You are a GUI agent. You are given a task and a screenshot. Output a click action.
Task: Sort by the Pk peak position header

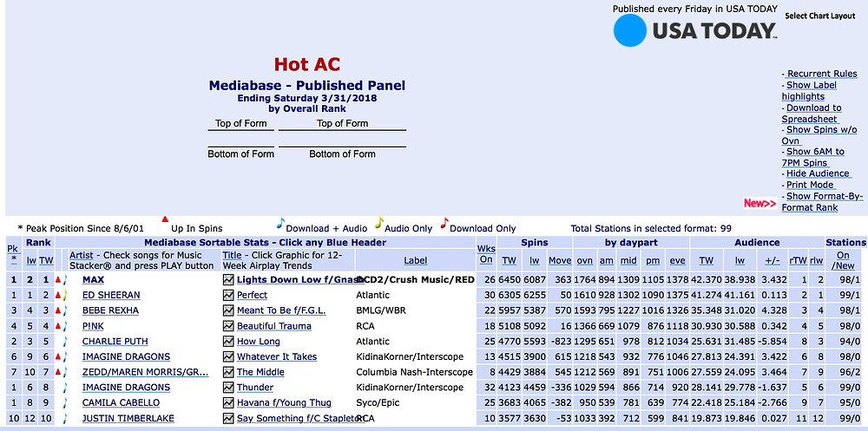(12, 254)
